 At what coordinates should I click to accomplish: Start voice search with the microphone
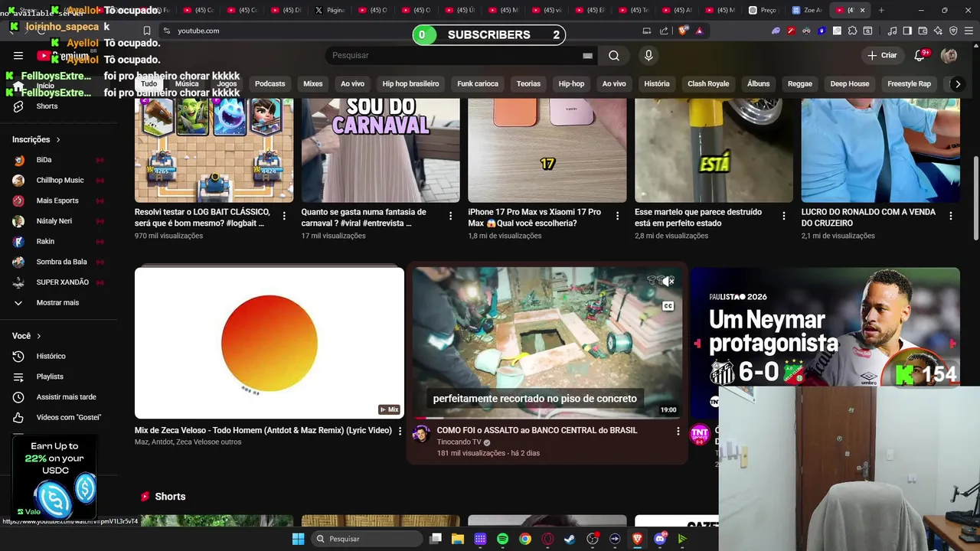tap(648, 55)
